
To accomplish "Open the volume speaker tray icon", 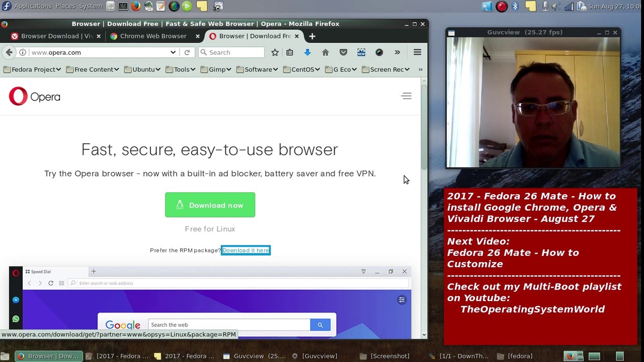I will point(556,7).
